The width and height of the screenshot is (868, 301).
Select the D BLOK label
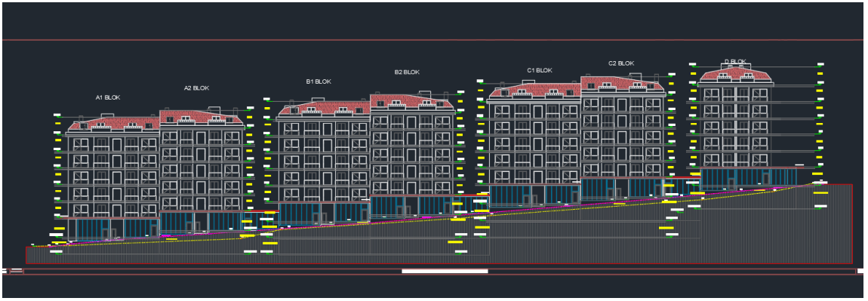[735, 61]
